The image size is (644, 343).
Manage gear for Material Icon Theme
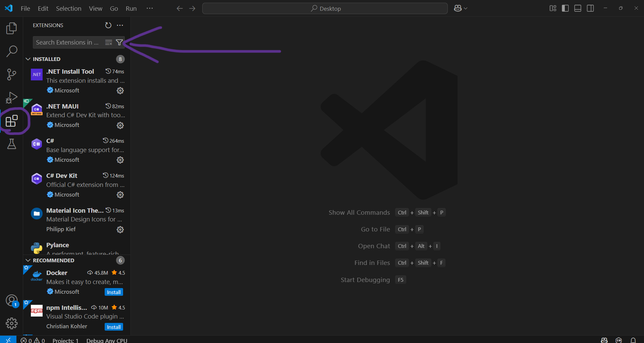point(120,229)
